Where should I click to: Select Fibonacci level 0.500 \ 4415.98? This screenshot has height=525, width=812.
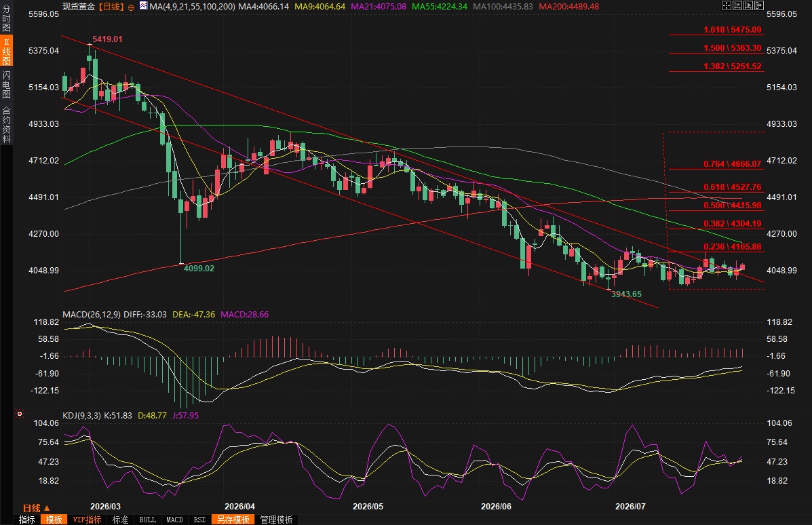(732, 205)
